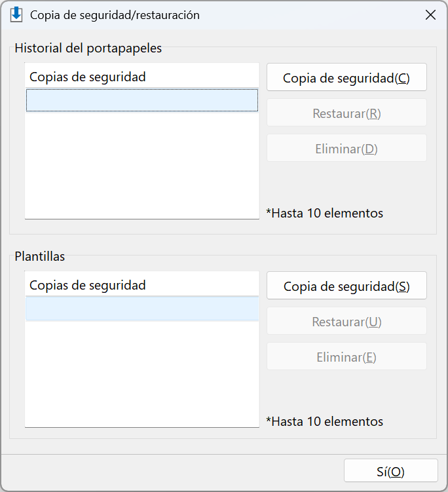
Task: Click empty area of clipboard history backup list
Action: [142, 165]
